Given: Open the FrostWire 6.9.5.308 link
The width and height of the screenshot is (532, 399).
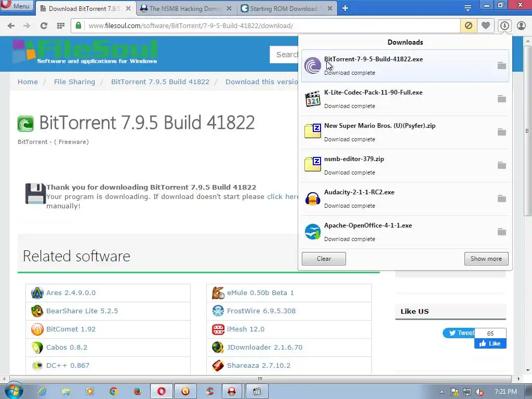Looking at the screenshot, I should coord(261,311).
